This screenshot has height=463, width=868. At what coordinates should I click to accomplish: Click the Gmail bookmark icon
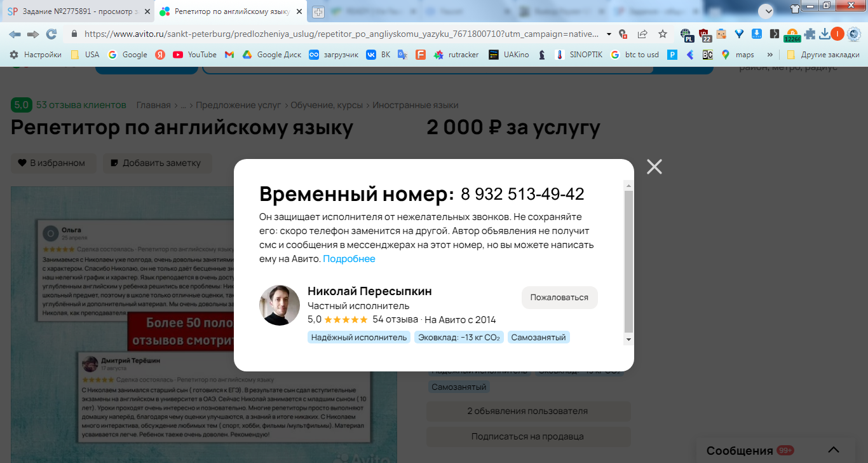click(229, 55)
